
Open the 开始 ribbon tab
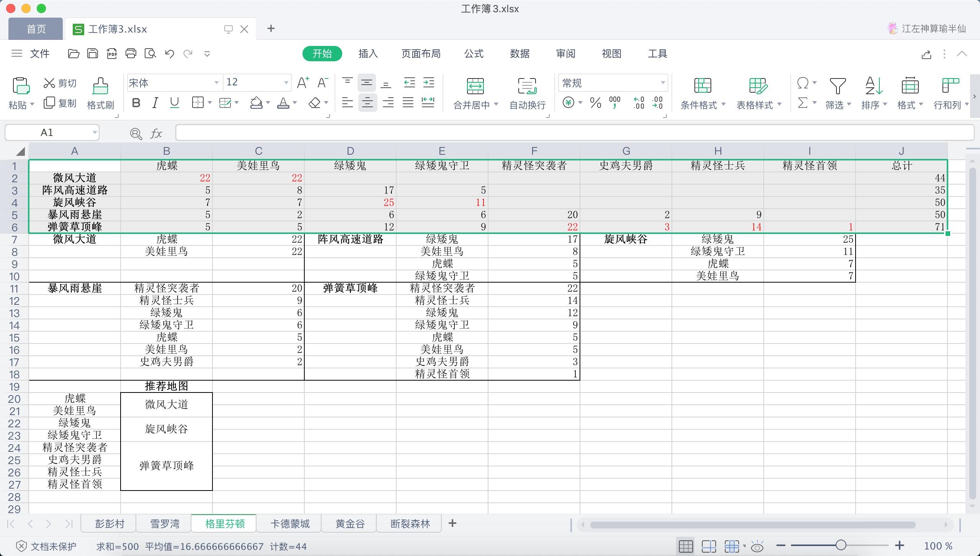tap(322, 54)
